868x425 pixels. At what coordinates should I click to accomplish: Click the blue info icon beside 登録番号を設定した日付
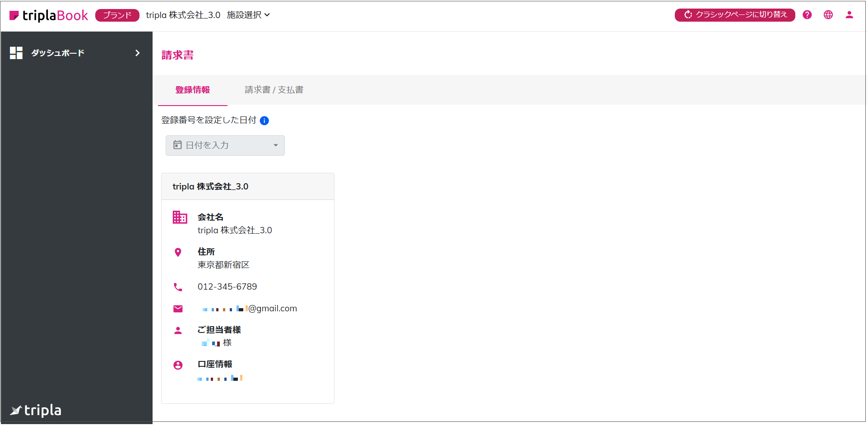(x=265, y=120)
